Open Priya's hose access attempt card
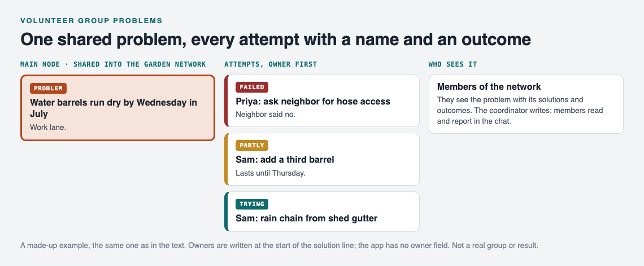The image size is (644, 266). pyautogui.click(x=322, y=101)
